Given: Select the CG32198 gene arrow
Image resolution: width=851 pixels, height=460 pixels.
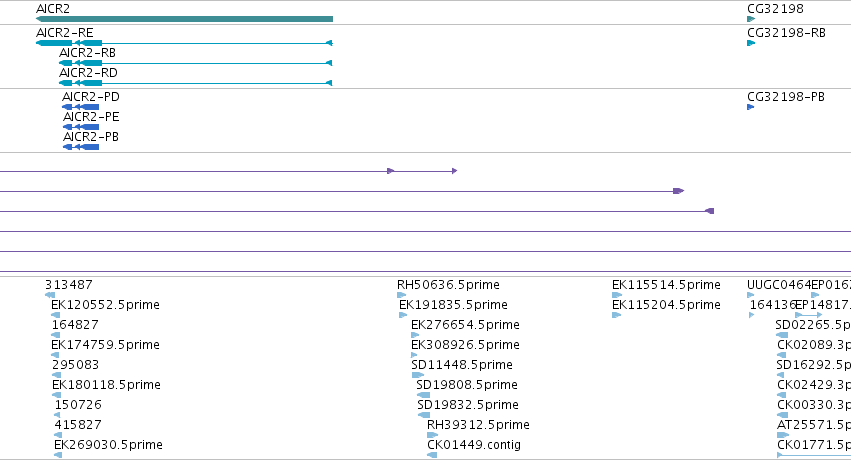Looking at the screenshot, I should tap(751, 19).
